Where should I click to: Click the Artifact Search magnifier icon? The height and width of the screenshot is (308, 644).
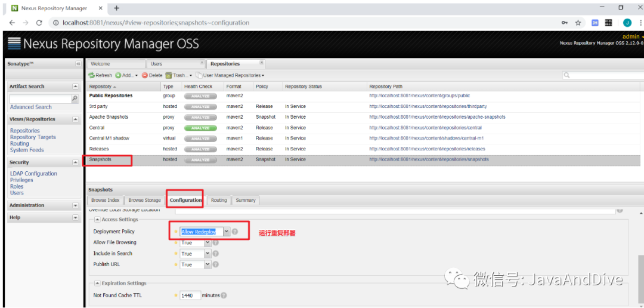(75, 98)
